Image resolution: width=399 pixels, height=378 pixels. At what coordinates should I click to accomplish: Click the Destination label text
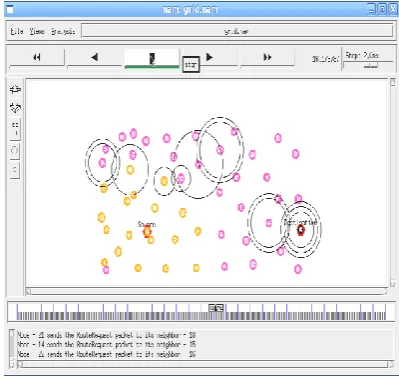[301, 222]
